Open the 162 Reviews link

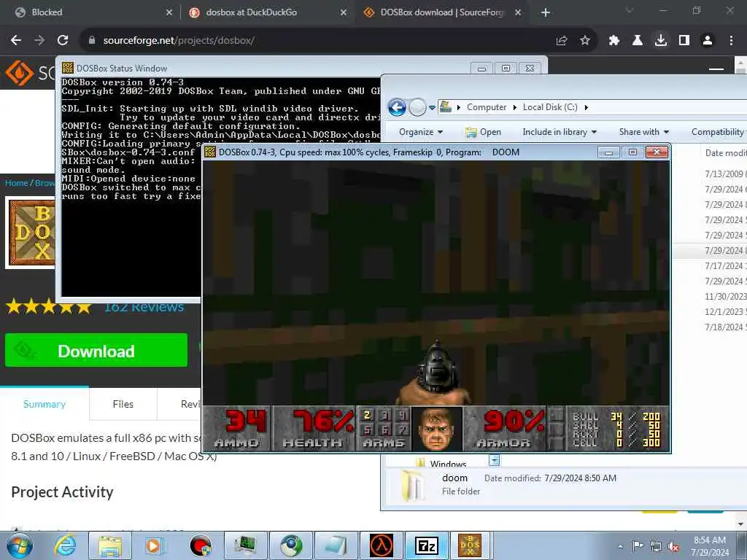[x=144, y=307]
